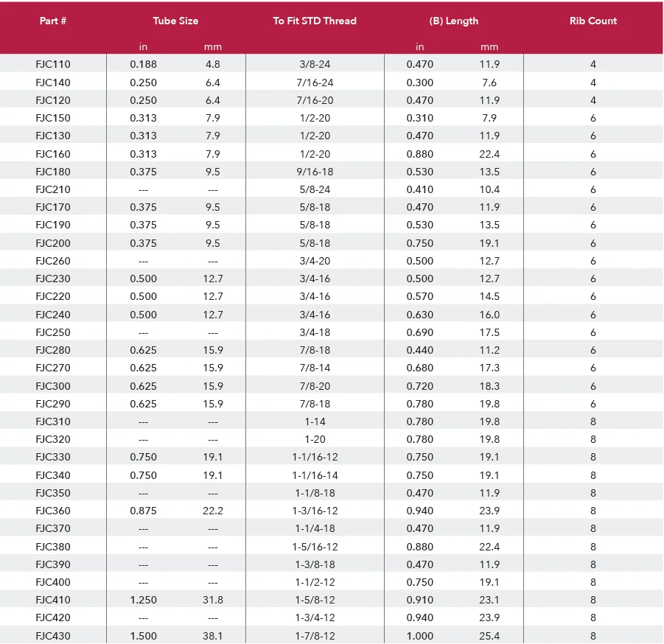Click the 31.8 mm tube size
The width and height of the screenshot is (664, 644).
click(213, 600)
